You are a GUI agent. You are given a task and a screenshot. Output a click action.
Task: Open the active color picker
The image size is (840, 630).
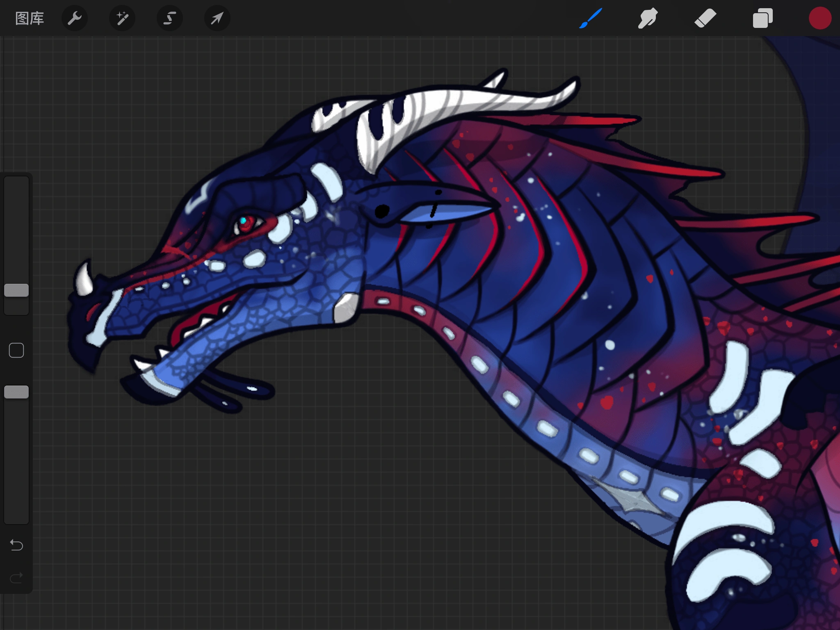[820, 18]
